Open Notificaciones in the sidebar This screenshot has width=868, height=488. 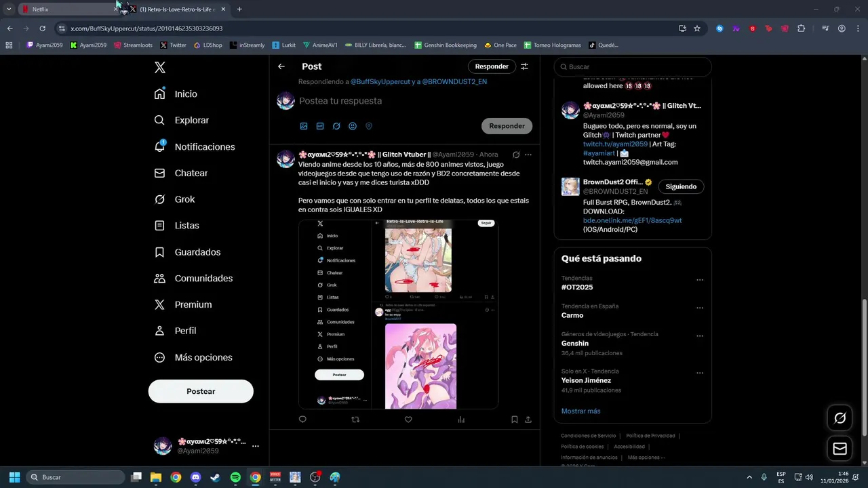tap(195, 146)
